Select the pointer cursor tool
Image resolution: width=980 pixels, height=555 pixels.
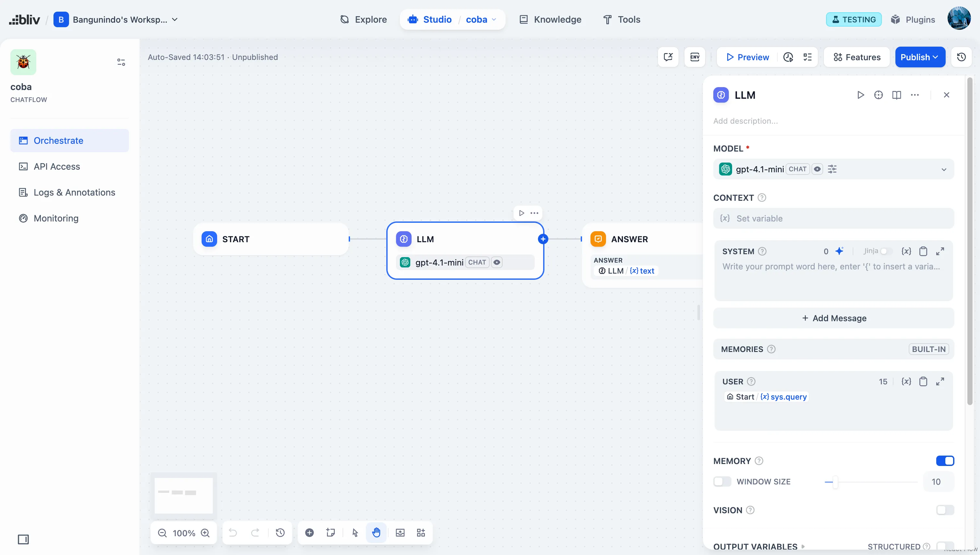pos(355,533)
